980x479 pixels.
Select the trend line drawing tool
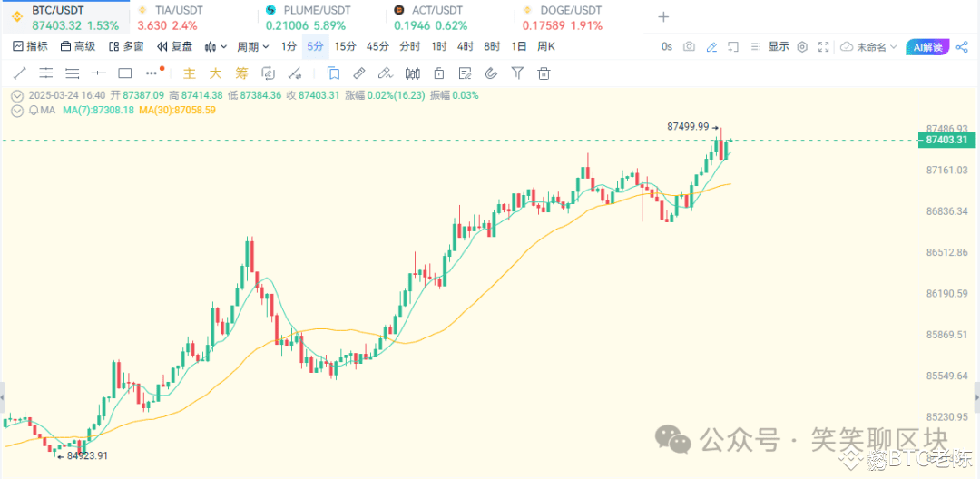tap(20, 73)
